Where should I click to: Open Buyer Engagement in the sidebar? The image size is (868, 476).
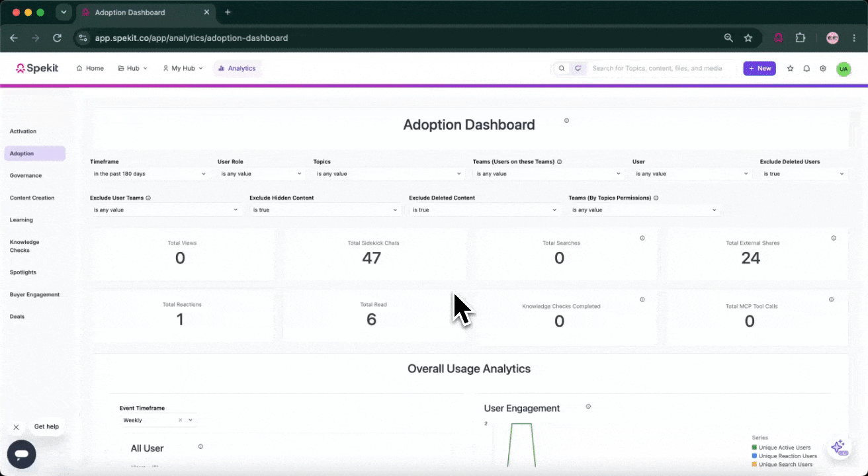coord(34,294)
